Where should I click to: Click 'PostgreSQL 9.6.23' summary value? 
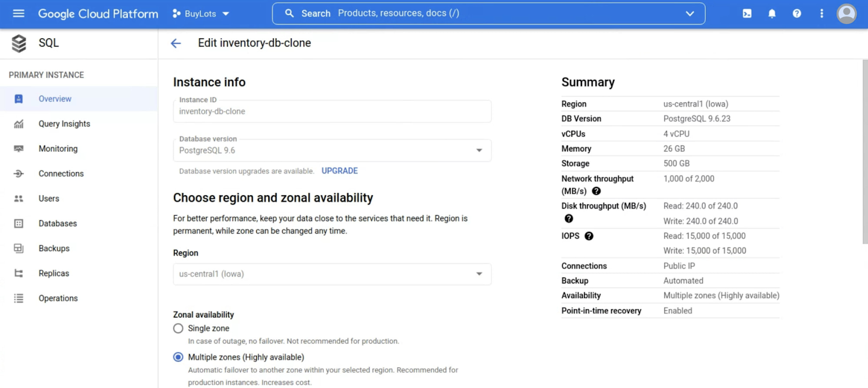(697, 119)
